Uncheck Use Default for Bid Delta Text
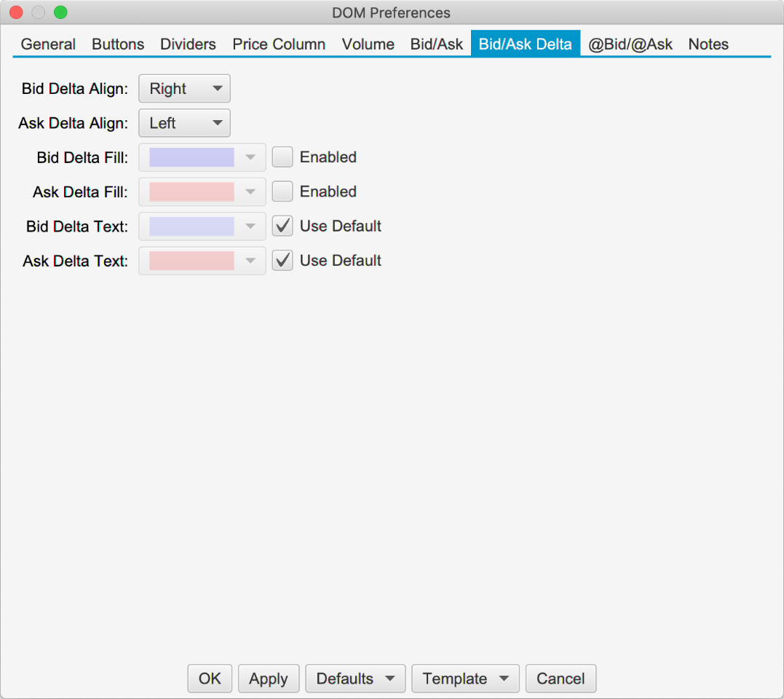 tap(282, 226)
